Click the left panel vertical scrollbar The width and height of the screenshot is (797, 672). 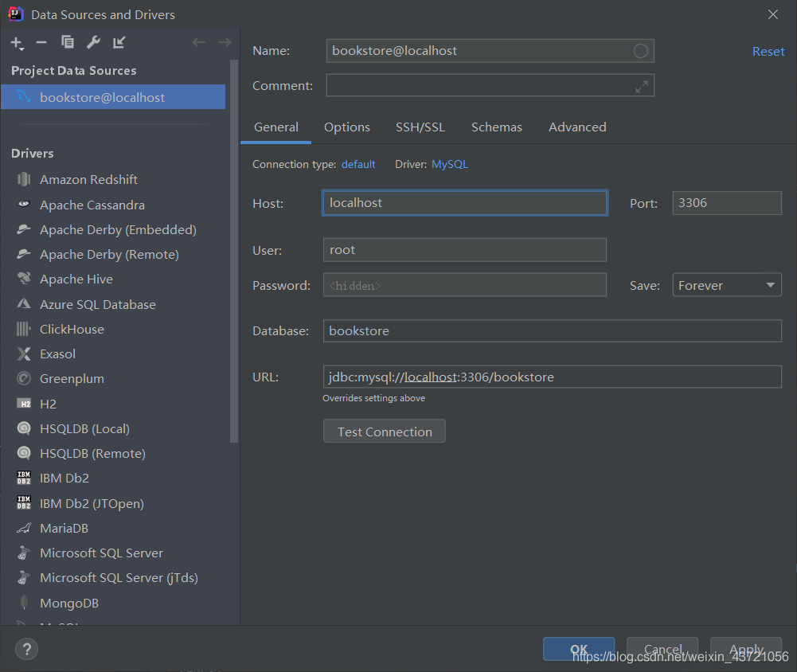[234, 252]
